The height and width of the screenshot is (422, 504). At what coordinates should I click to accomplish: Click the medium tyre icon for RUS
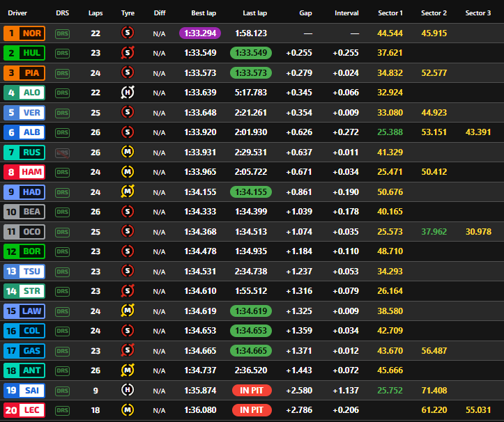[x=128, y=153]
